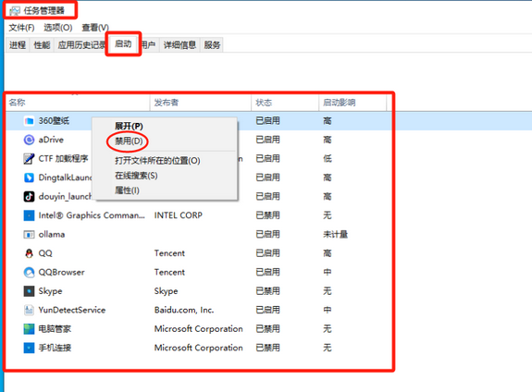
Task: Open the 选项(O) menu
Action: (58, 28)
